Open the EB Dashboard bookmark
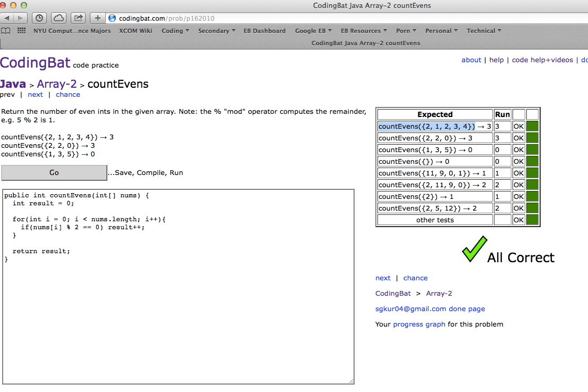The height and width of the screenshot is (392, 588). click(264, 31)
